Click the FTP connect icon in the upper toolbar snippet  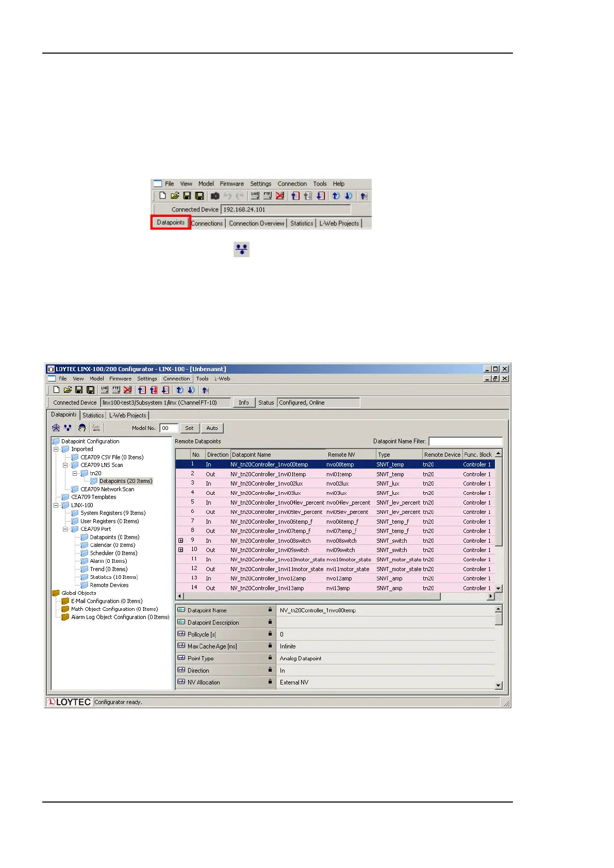(x=268, y=196)
